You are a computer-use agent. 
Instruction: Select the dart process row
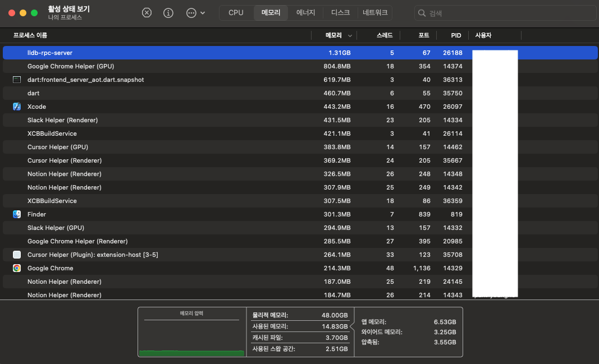[x=300, y=93]
